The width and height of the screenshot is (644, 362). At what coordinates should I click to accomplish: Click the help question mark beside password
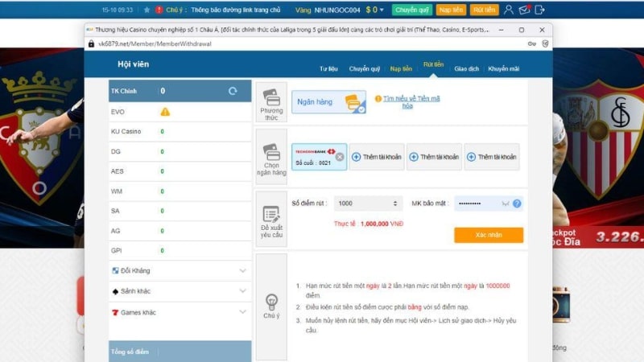tap(517, 204)
